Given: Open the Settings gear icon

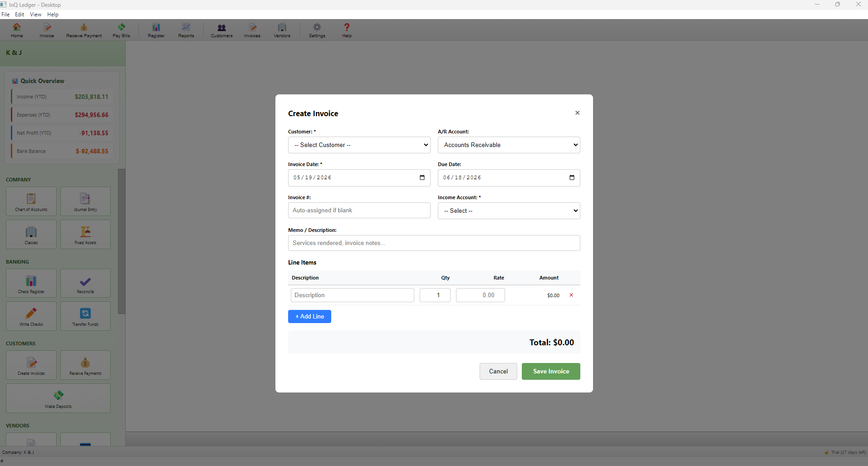Looking at the screenshot, I should coord(317,30).
